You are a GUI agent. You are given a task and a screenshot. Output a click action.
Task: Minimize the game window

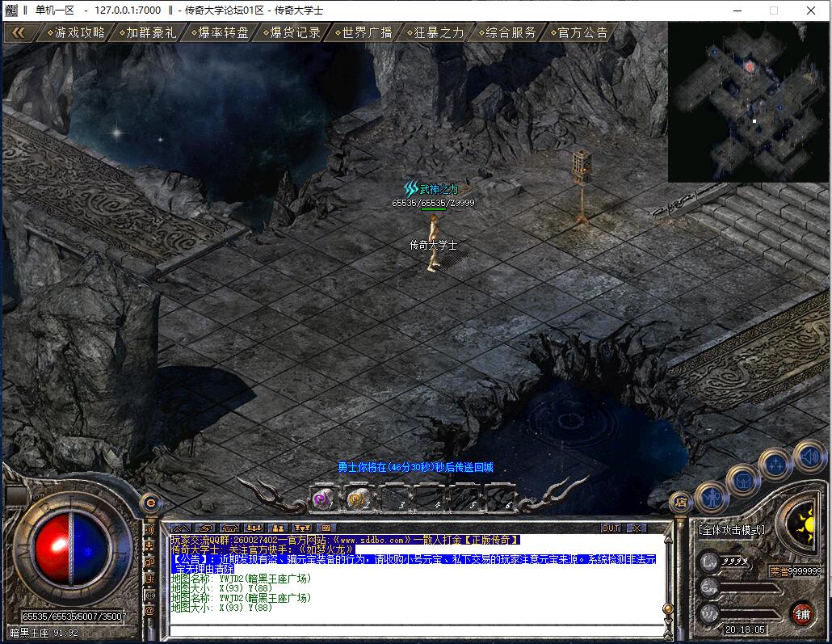(737, 11)
